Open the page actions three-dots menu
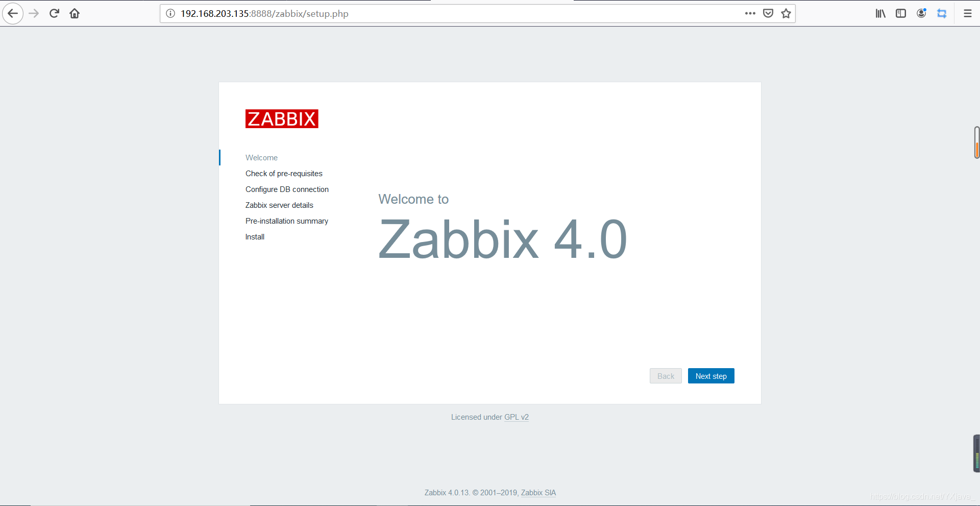The width and height of the screenshot is (980, 506). [750, 13]
